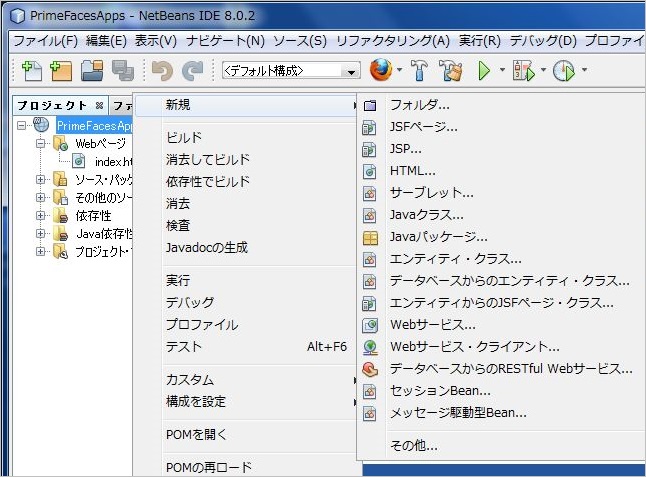Image resolution: width=646 pixels, height=477 pixels.
Task: Select エンティティ・クラス... in the submenu
Action: click(502, 259)
